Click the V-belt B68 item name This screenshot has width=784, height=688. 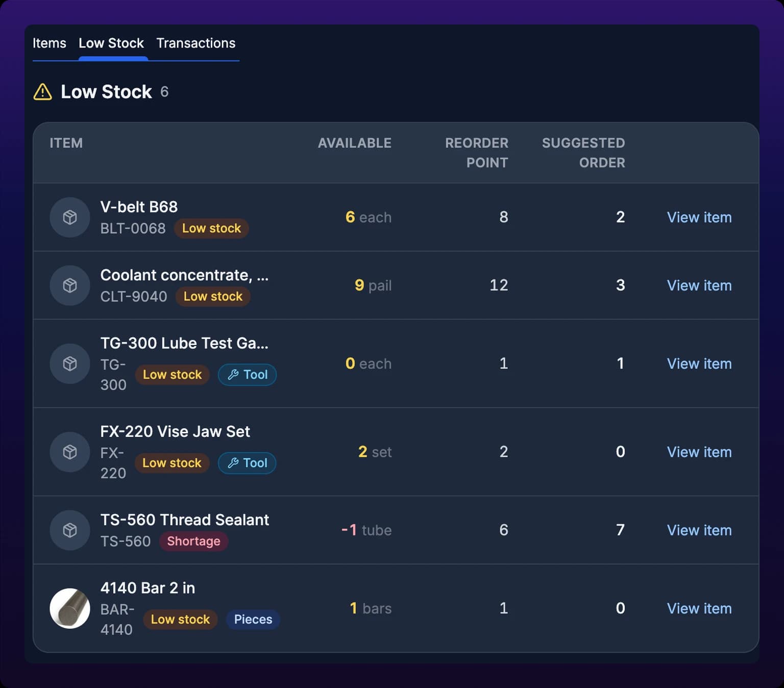tap(139, 207)
